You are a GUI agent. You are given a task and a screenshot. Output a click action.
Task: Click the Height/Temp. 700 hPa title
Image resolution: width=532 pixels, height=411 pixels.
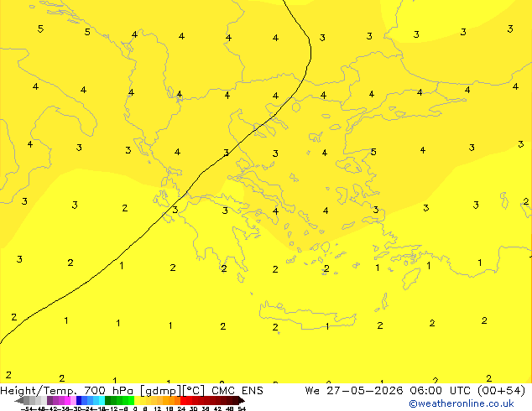[x=66, y=391]
